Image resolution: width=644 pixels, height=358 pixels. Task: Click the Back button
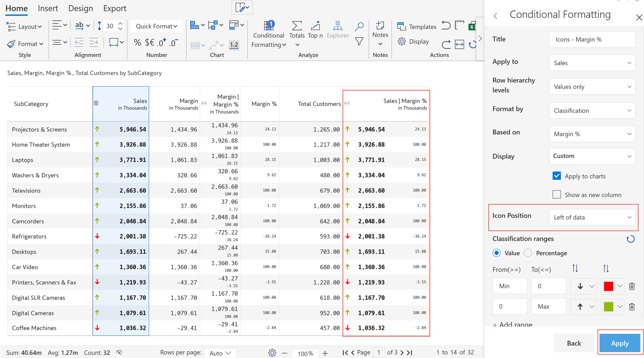pyautogui.click(x=574, y=343)
